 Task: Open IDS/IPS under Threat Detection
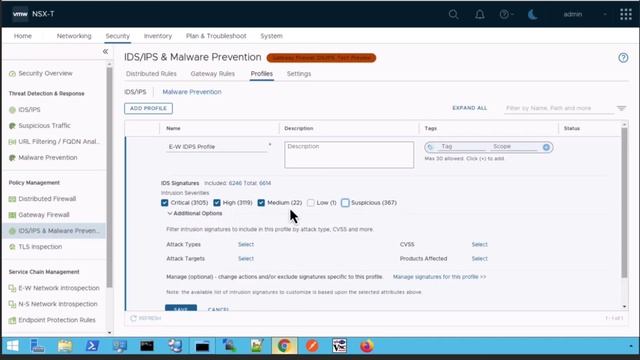tap(29, 110)
